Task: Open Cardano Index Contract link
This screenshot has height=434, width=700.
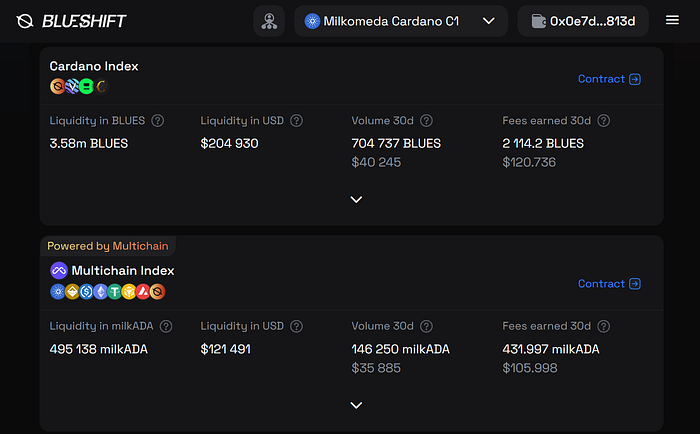Action: coord(609,79)
